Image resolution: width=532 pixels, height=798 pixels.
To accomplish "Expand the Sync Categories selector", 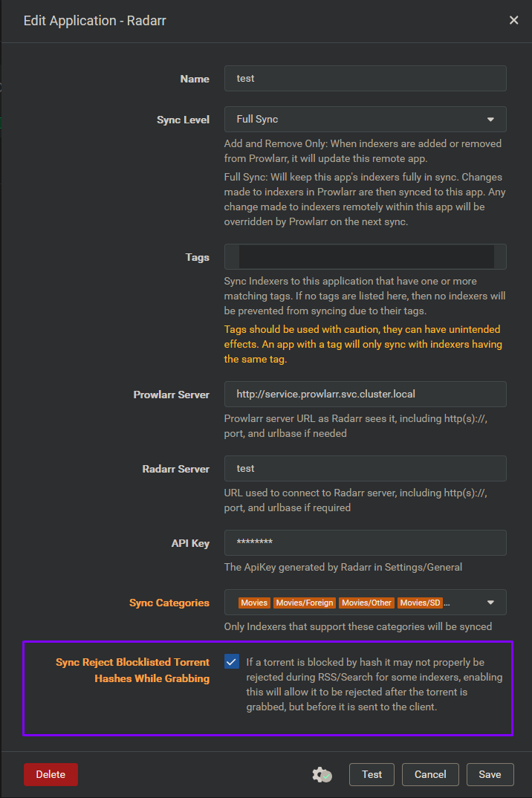I will 490,602.
